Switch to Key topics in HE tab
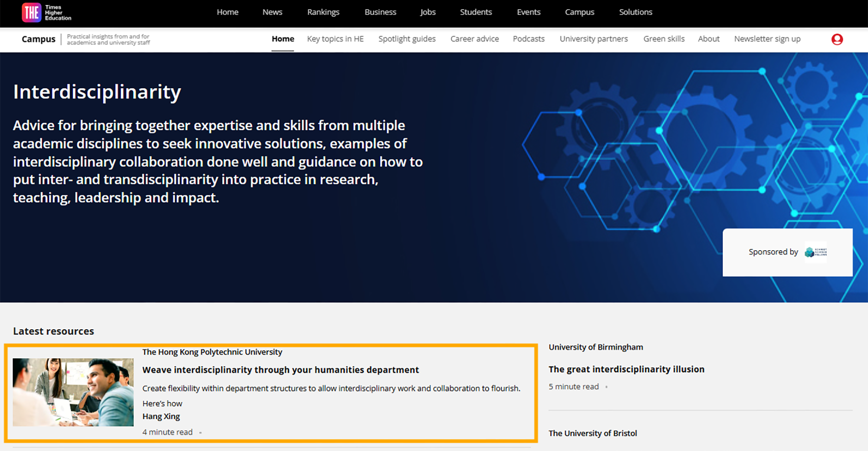 pos(335,39)
